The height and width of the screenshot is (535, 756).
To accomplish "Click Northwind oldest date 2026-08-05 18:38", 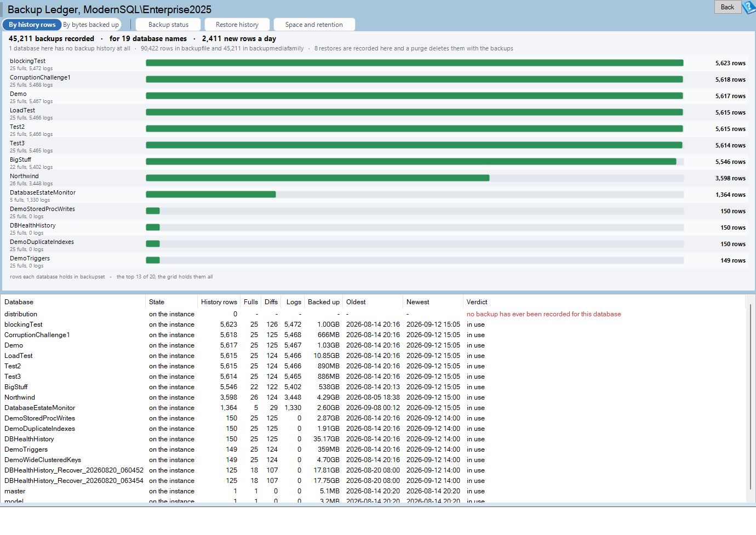I will 373,397.
